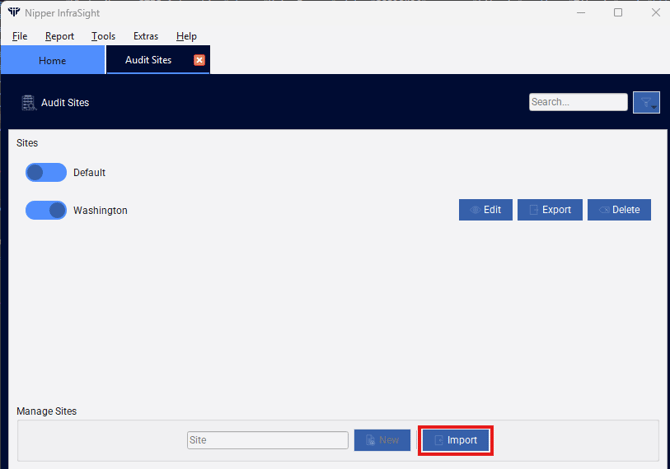
Task: Click the New site button
Action: coord(382,440)
